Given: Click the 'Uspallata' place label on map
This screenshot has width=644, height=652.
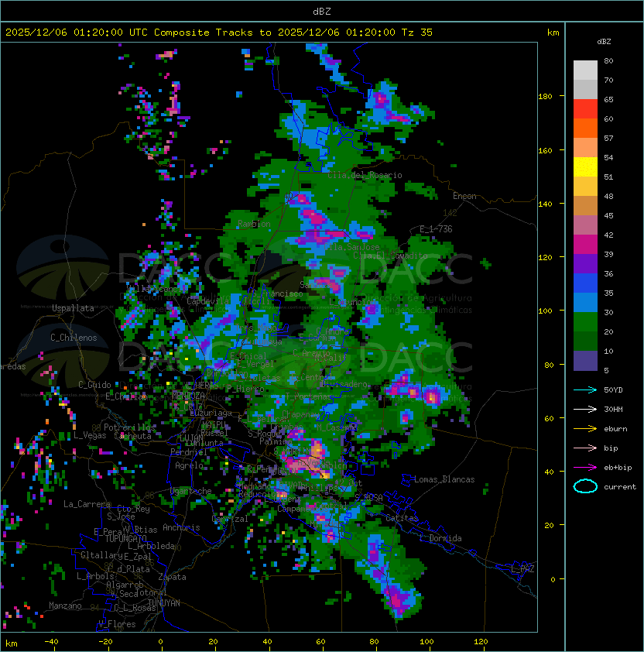Looking at the screenshot, I should click(73, 308).
